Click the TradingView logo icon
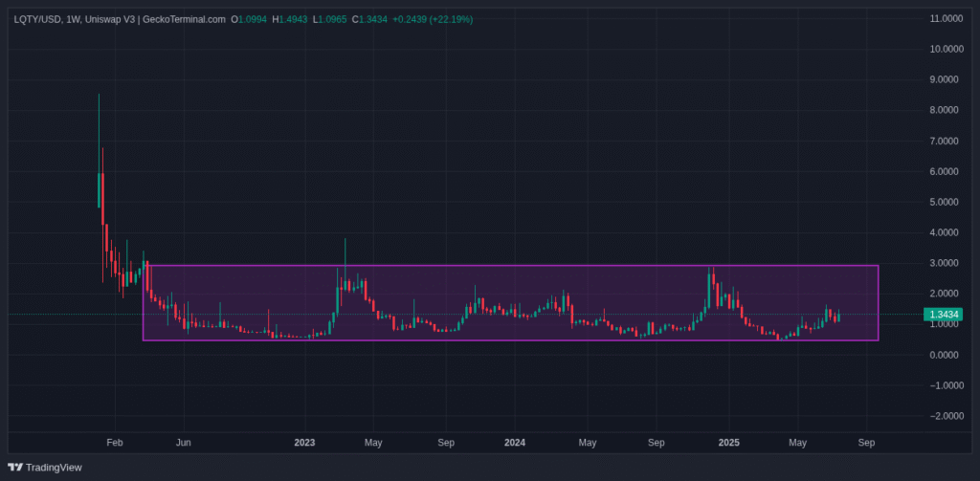This screenshot has width=980, height=481. coord(15,468)
